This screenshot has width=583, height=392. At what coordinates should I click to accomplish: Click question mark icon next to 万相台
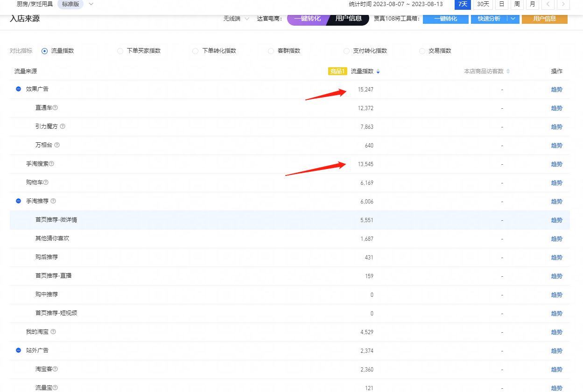point(57,145)
